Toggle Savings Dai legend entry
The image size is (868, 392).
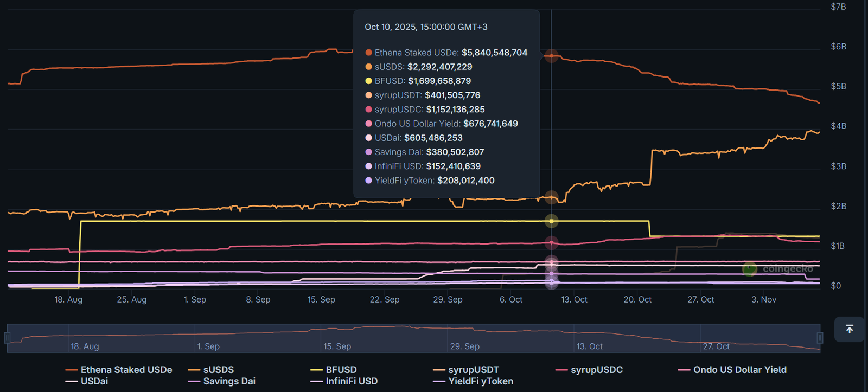(x=222, y=381)
